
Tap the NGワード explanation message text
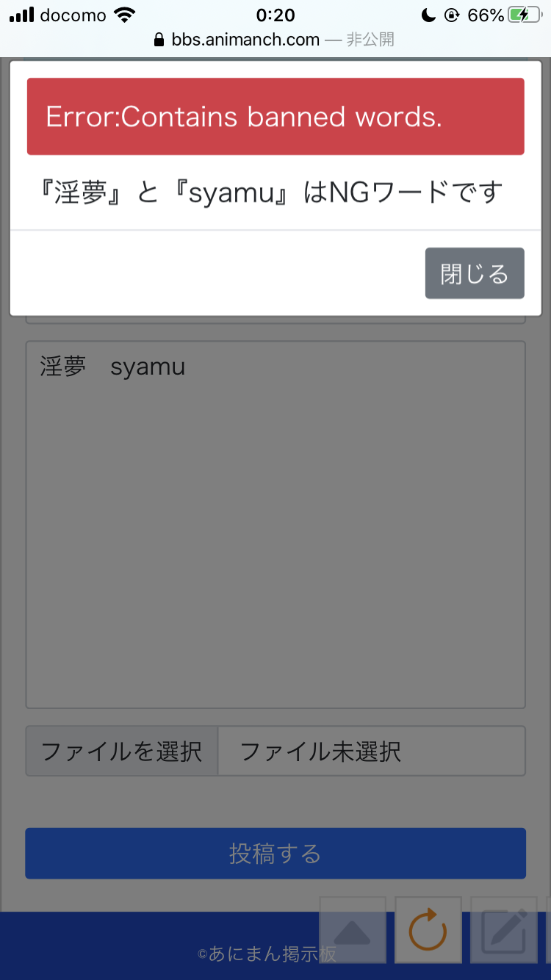[270, 193]
